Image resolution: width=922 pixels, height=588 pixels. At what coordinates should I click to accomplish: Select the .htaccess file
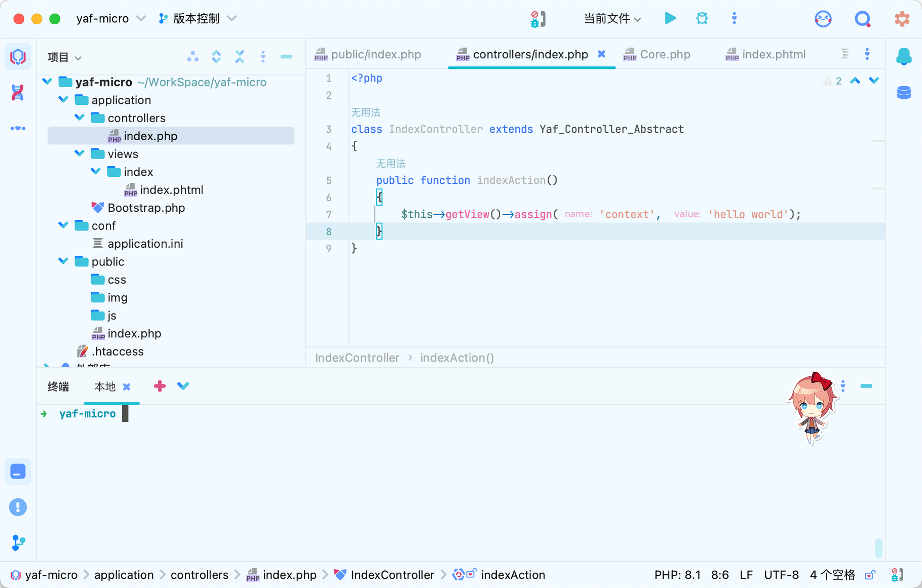tap(118, 351)
